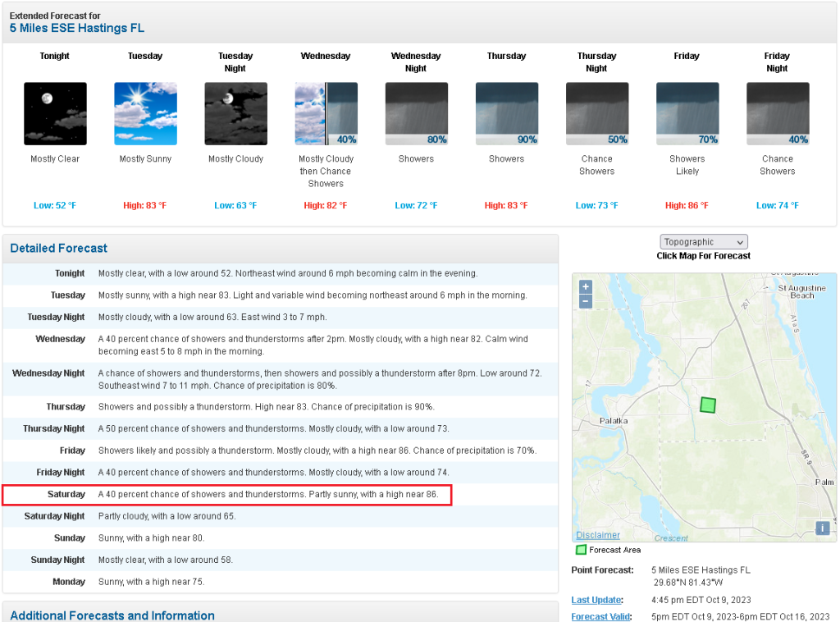Click the Detailed Forecast heading

click(59, 248)
